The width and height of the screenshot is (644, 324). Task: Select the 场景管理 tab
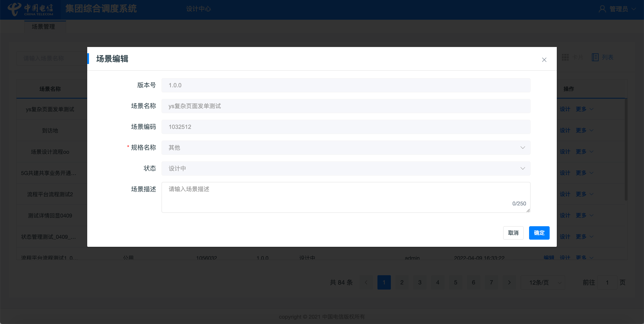[x=44, y=27]
